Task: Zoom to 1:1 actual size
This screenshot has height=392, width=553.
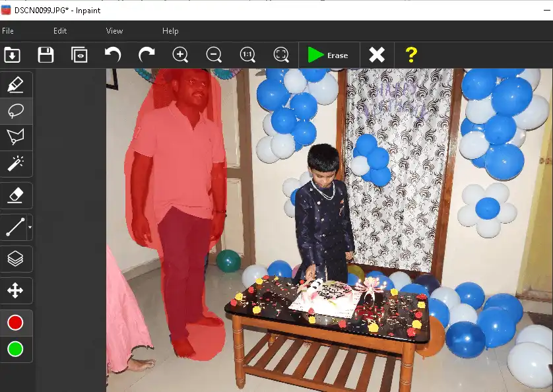Action: (x=247, y=55)
